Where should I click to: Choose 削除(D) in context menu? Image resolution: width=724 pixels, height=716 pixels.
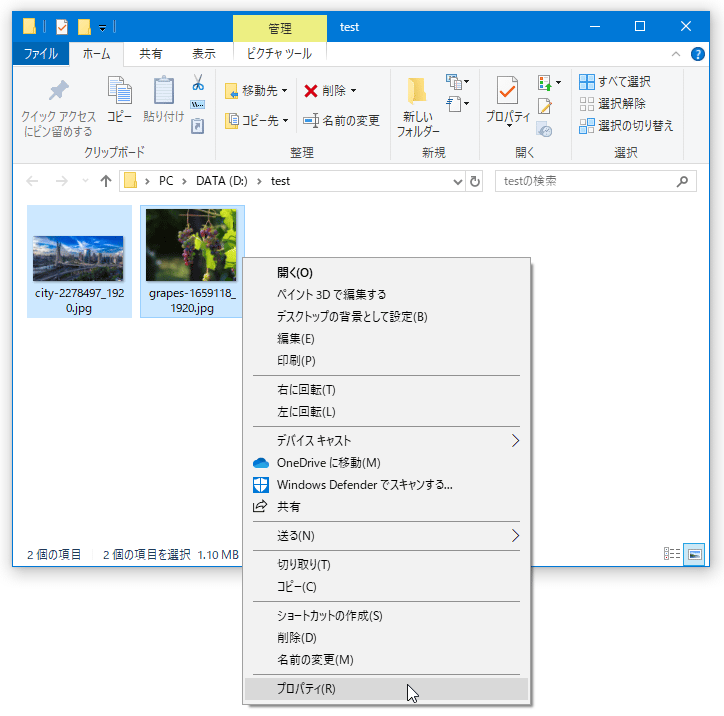(x=386, y=638)
